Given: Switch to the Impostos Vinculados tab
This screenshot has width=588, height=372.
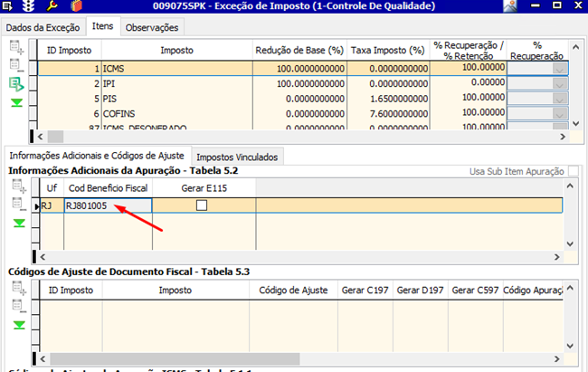Looking at the screenshot, I should pyautogui.click(x=237, y=157).
